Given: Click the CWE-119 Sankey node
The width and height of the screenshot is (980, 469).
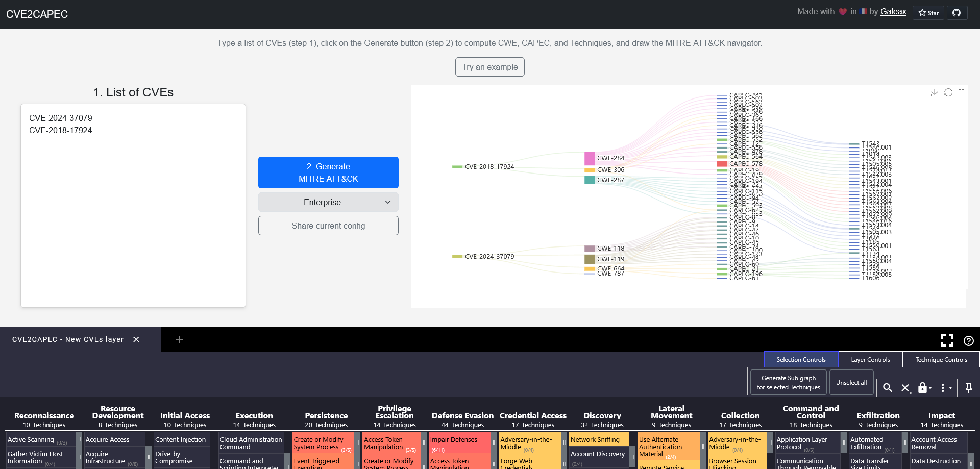Looking at the screenshot, I should click(x=590, y=259).
